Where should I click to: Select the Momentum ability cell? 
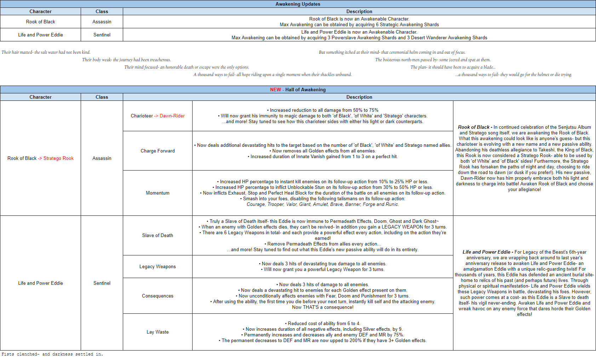158,193
